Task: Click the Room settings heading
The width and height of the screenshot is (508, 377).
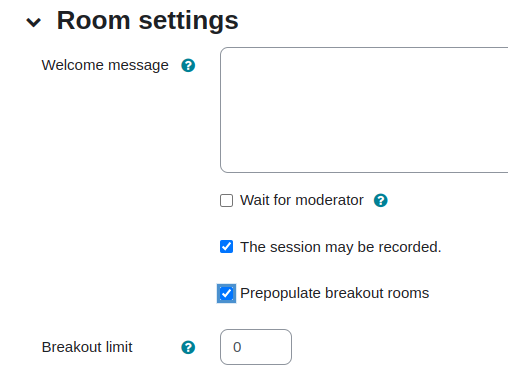Action: (x=147, y=21)
